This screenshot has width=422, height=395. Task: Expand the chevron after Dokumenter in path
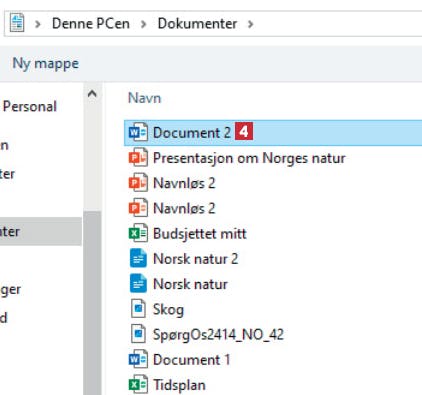(251, 24)
